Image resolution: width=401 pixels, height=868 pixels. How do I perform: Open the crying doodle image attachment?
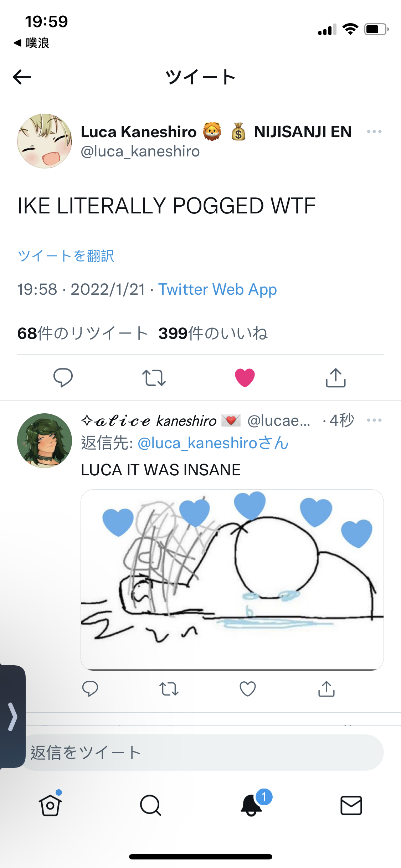click(x=232, y=580)
